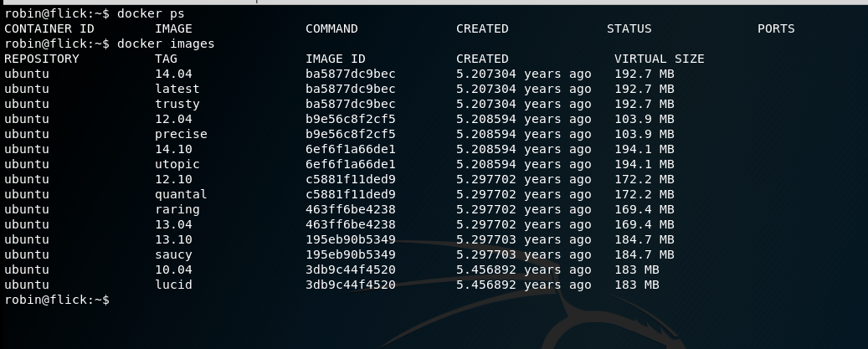Click image ID c5881f11ded9 in quantal row
Viewport: 868px width, 349px height.
(x=351, y=194)
